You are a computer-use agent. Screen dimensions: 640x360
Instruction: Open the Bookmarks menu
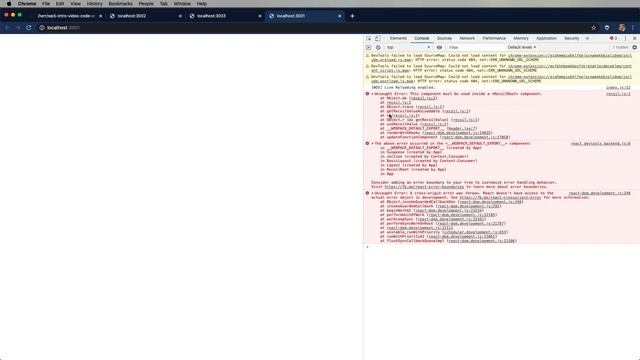[120, 4]
